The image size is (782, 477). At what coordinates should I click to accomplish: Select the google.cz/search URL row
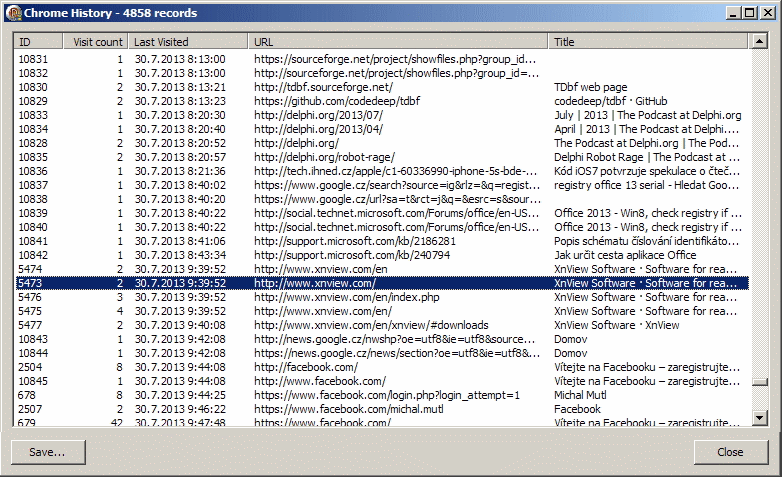pyautogui.click(x=382, y=185)
